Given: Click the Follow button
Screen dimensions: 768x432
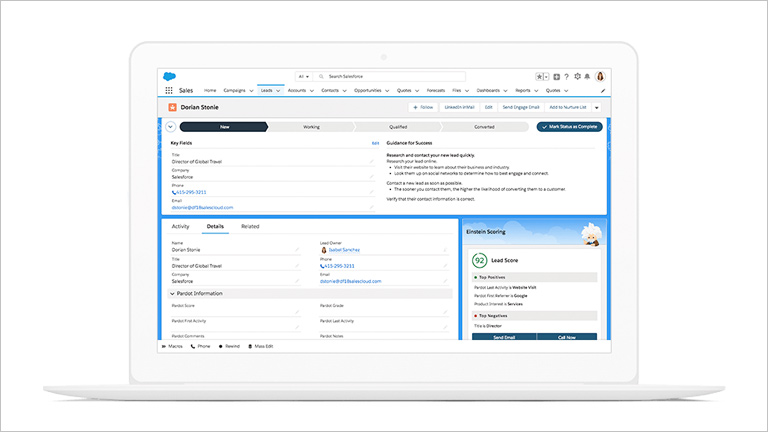Looking at the screenshot, I should coord(423,107).
